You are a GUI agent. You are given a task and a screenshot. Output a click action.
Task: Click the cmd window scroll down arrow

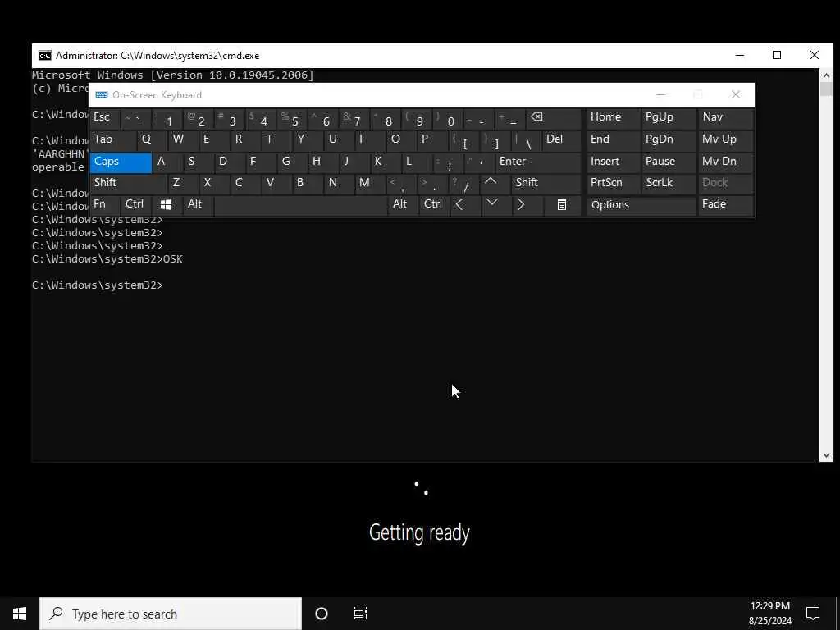pos(826,455)
